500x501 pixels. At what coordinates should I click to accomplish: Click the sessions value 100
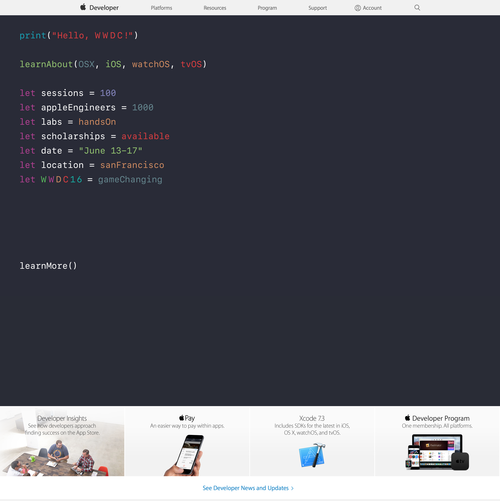(108, 93)
